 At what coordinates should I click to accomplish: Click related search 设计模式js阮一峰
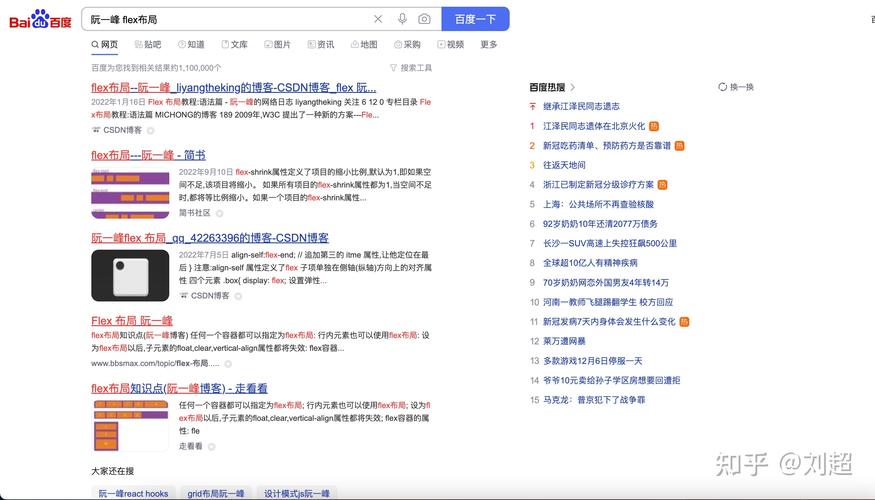click(297, 493)
